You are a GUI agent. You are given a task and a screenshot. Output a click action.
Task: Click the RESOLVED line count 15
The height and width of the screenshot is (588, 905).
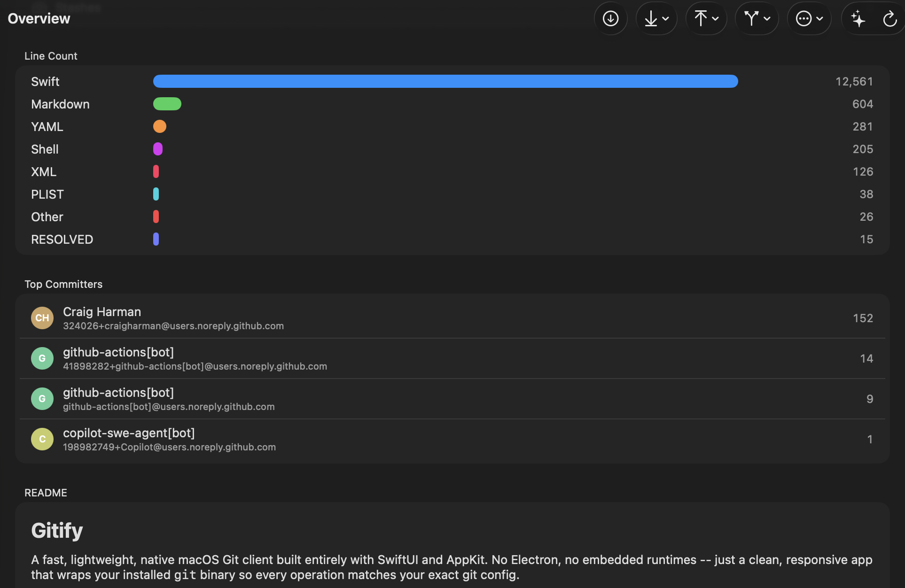pos(866,240)
